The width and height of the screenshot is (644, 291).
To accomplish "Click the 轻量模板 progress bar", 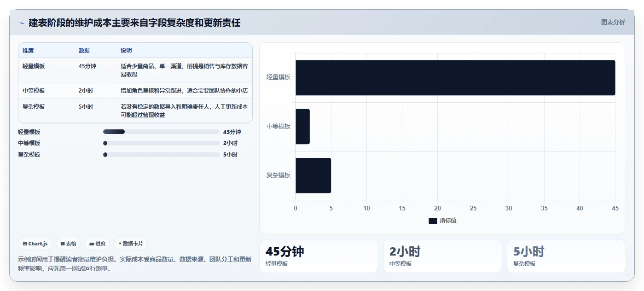I will point(161,132).
